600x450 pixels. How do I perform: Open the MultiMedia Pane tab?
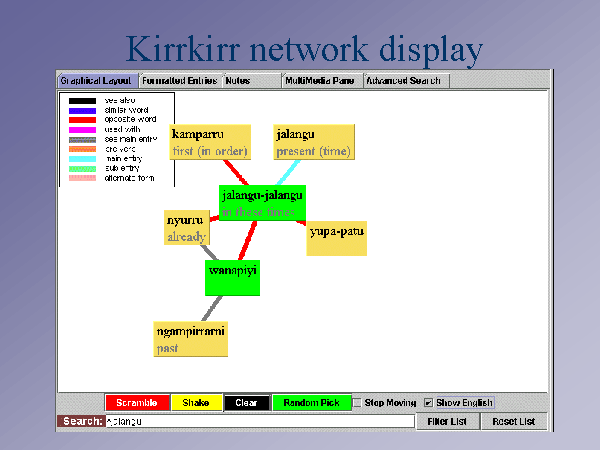pos(320,80)
